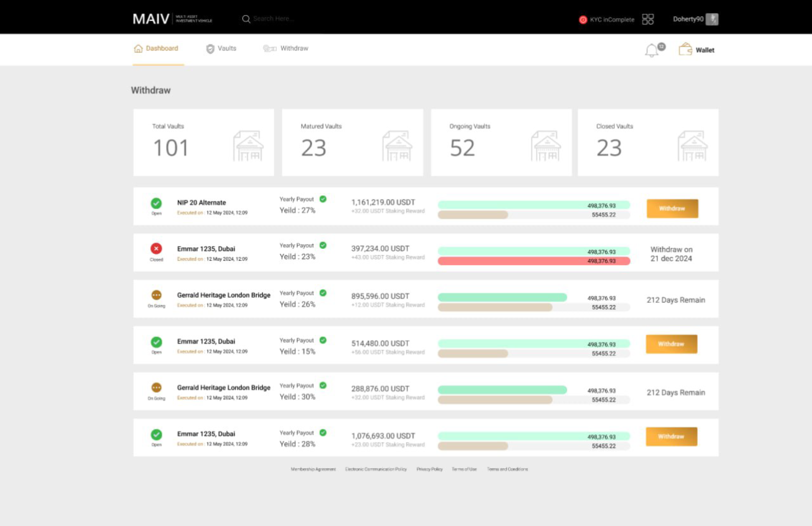Click the MAIV logo
Image resolution: width=812 pixels, height=526 pixels.
tap(172, 19)
